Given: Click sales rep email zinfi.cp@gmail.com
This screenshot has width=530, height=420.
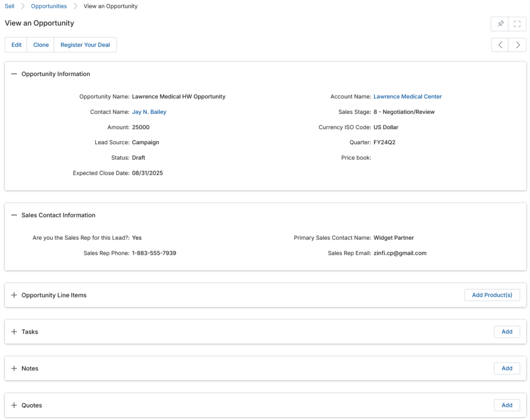Looking at the screenshot, I should 400,253.
